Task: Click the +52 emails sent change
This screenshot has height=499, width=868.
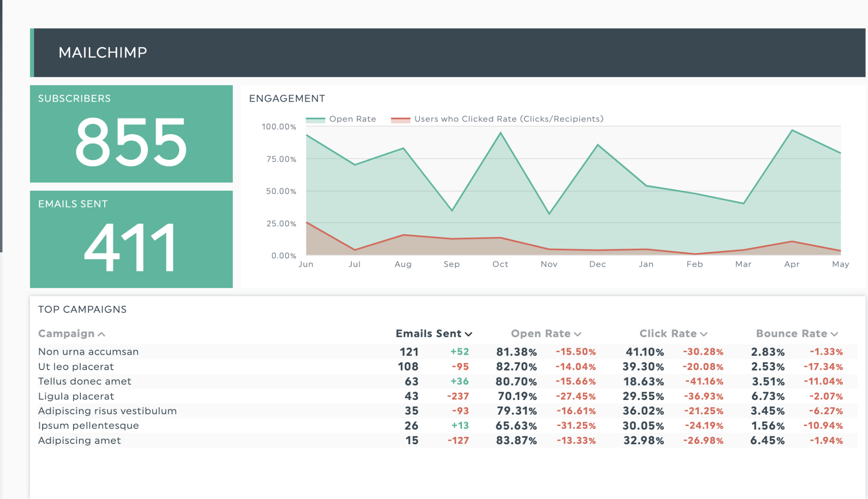Action: 459,352
